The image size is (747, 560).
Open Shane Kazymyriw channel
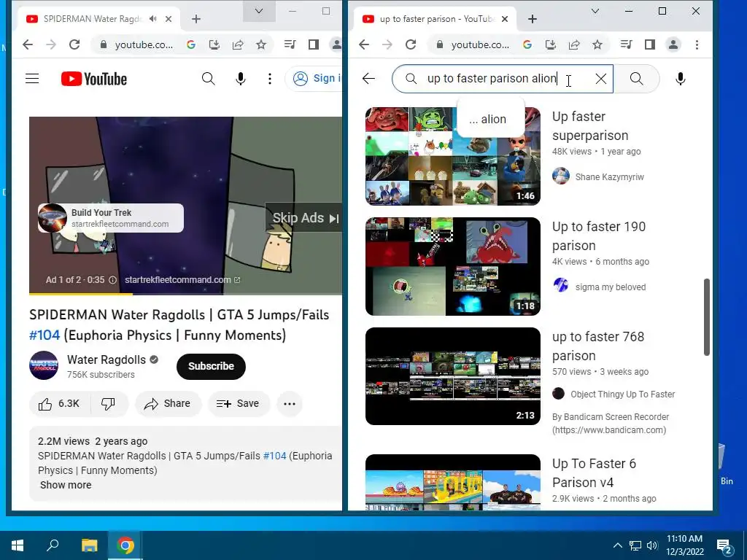point(609,176)
